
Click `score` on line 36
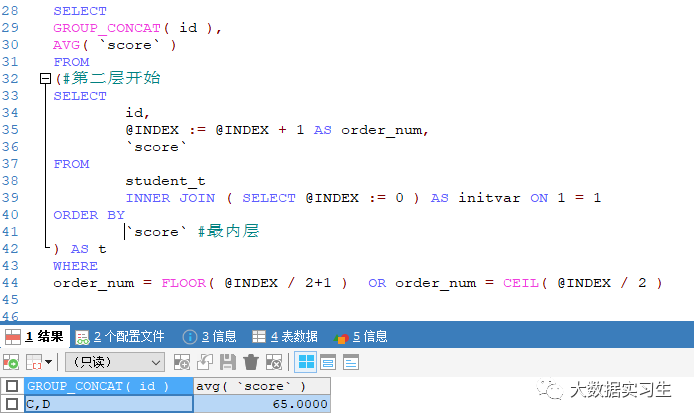click(156, 147)
